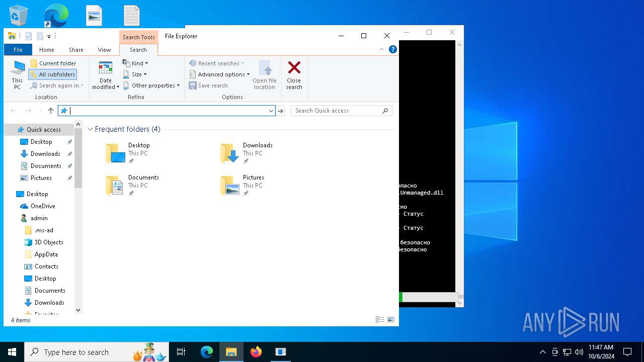The width and height of the screenshot is (644, 362).
Task: Toggle All subfolders search scope
Action: click(x=53, y=74)
